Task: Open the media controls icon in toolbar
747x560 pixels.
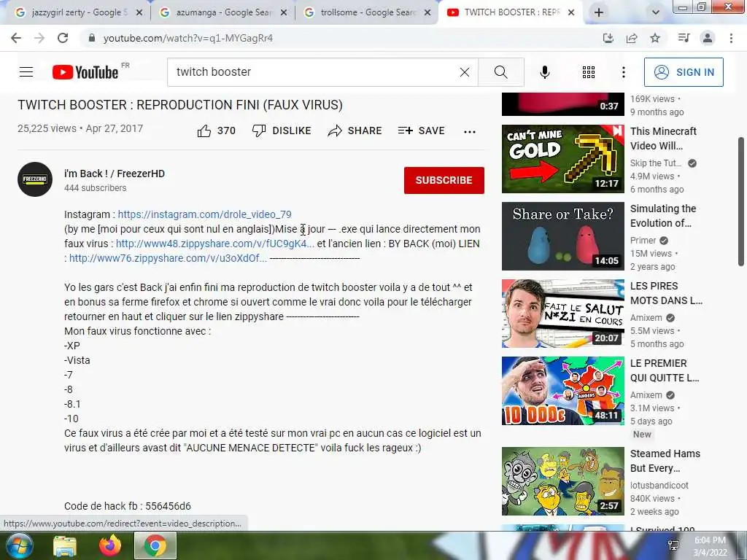Action: pos(684,38)
